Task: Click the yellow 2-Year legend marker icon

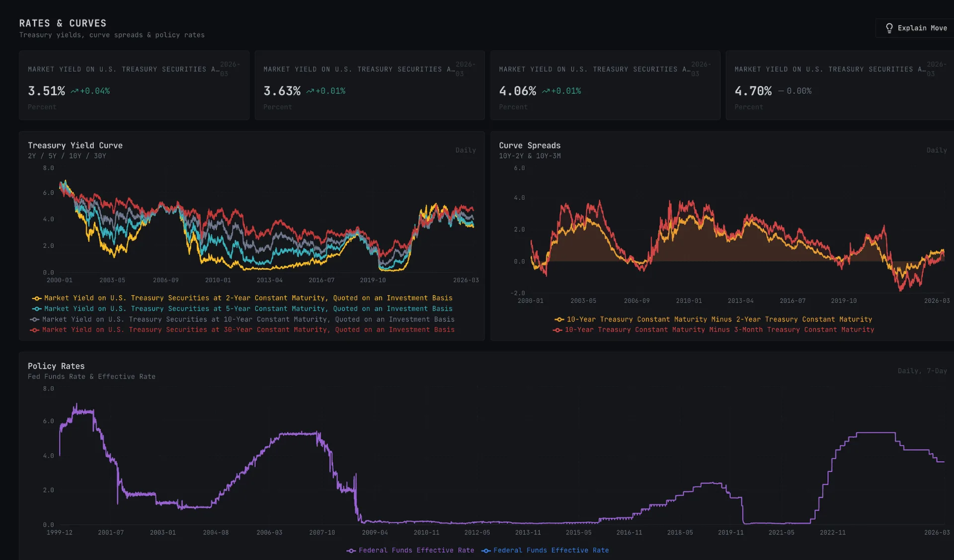Action: coord(37,298)
